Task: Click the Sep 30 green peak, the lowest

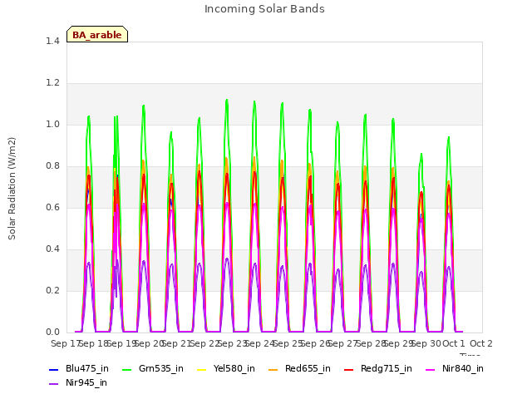Action: click(421, 155)
